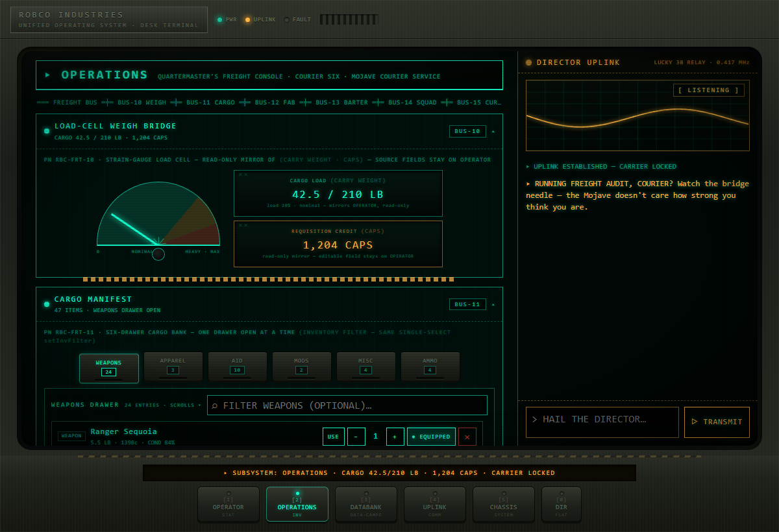The image size is (779, 532).
Task: Collapse the Cargo Manifest panel
Action: point(493,305)
